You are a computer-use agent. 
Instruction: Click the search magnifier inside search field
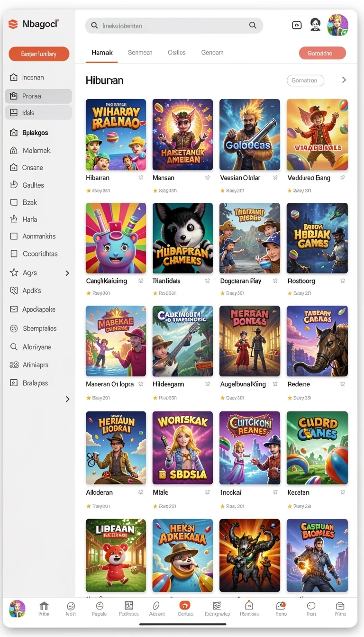point(253,26)
